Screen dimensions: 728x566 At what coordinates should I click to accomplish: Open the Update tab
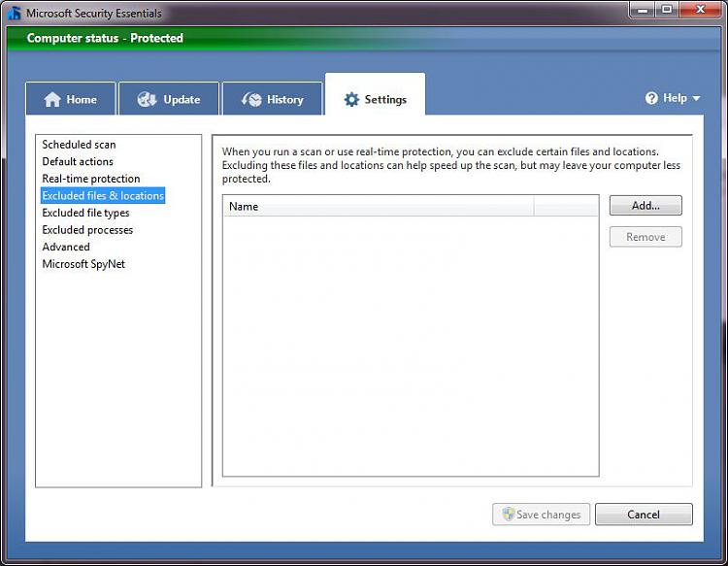169,98
